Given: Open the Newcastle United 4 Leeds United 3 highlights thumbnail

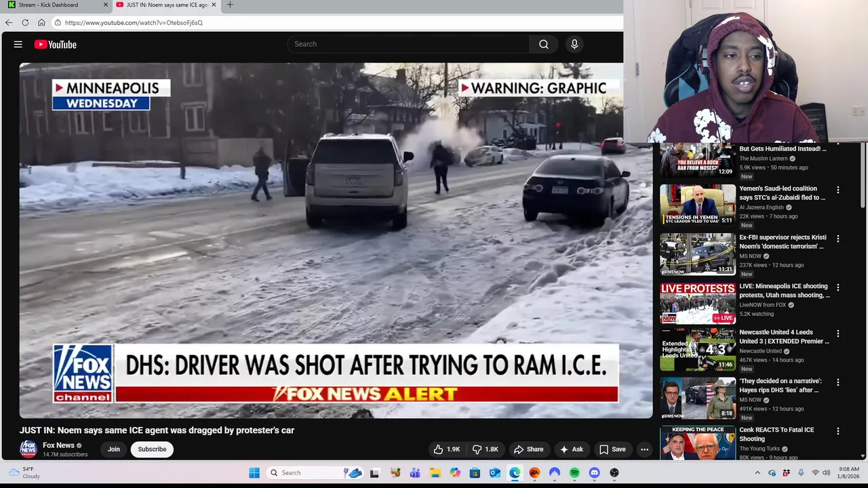Looking at the screenshot, I should (x=698, y=350).
